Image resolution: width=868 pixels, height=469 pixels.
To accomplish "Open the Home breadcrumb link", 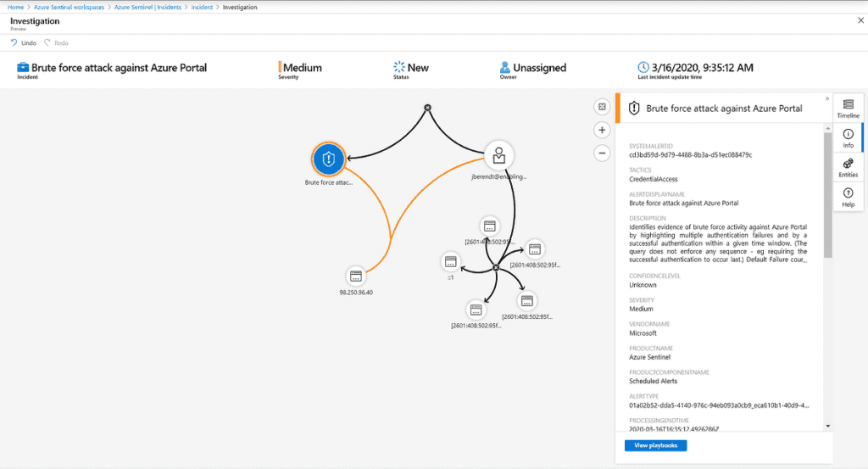I will 15,7.
